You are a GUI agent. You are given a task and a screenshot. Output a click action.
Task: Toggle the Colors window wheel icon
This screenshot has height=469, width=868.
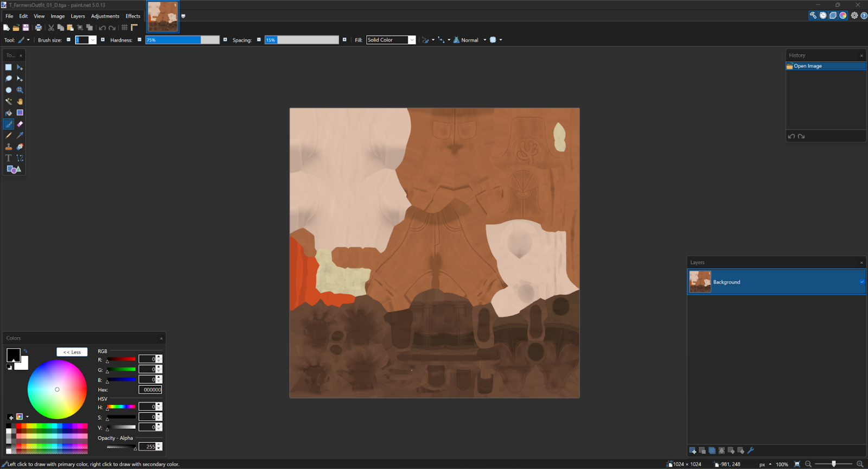click(x=843, y=16)
